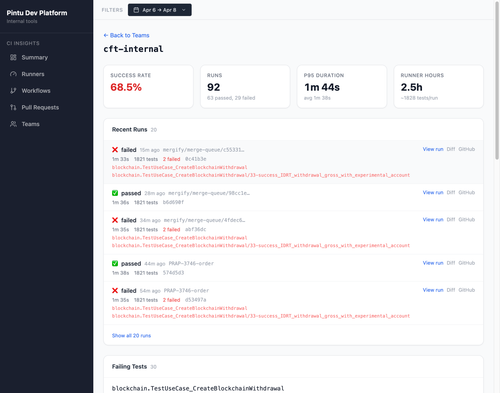Open GitHub link for 44m ago run

coord(467,263)
